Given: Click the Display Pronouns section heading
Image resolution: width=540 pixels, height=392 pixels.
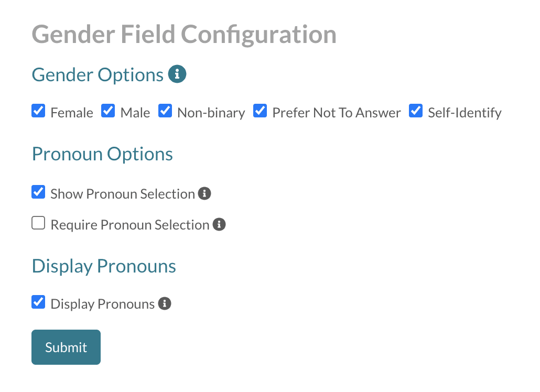Looking at the screenshot, I should tap(103, 266).
